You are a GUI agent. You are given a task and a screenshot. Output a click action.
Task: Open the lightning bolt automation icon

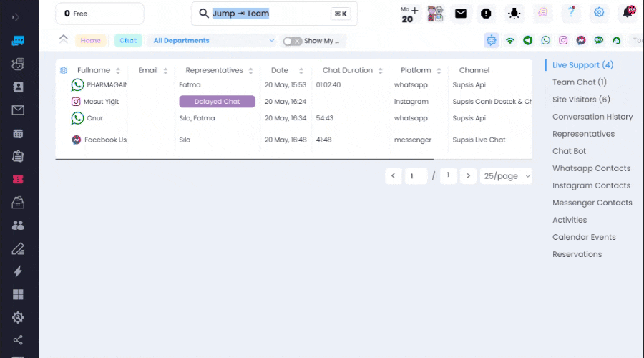(x=18, y=271)
